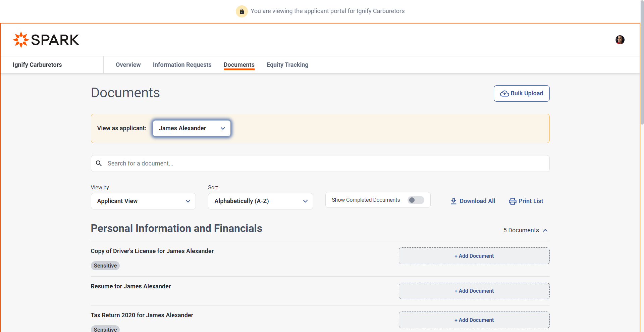The height and width of the screenshot is (332, 644).
Task: Open the View as applicant dropdown
Action: tap(192, 128)
